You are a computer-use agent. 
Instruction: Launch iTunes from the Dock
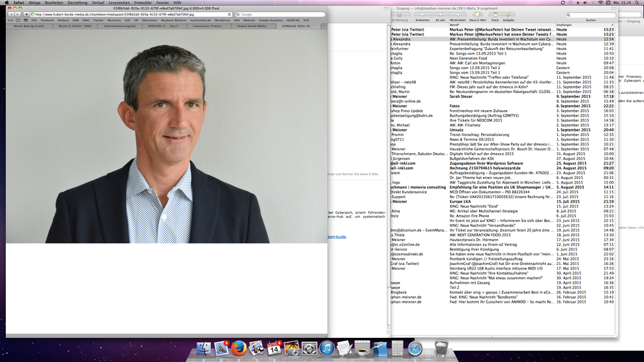pyautogui.click(x=327, y=348)
